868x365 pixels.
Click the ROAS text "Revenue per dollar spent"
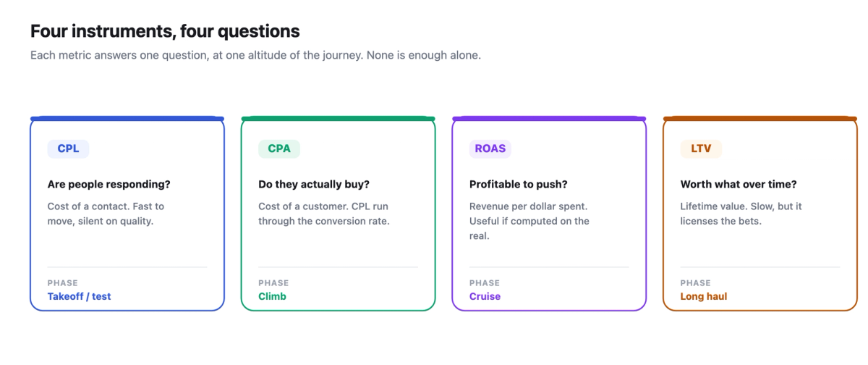pos(528,206)
